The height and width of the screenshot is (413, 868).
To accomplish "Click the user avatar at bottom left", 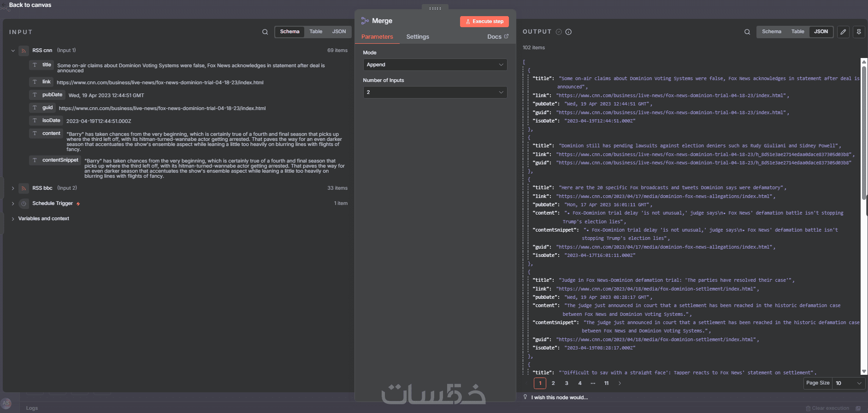I will pyautogui.click(x=6, y=403).
